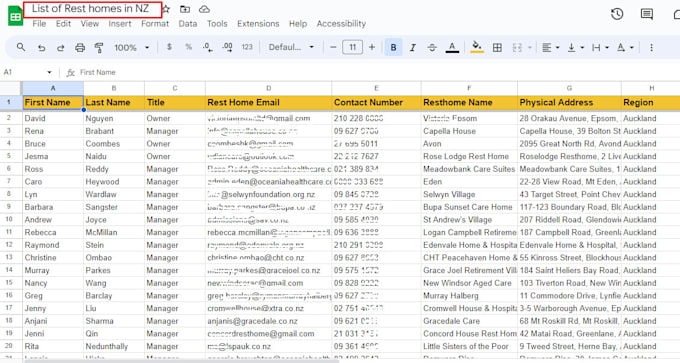Click the cell containing McMillan
680x363 pixels.
pyautogui.click(x=114, y=232)
